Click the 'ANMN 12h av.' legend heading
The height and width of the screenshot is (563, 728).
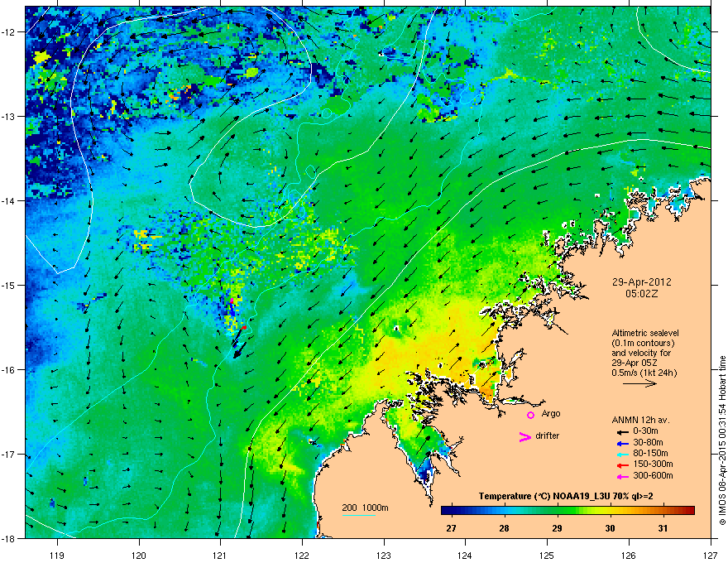[x=640, y=420]
